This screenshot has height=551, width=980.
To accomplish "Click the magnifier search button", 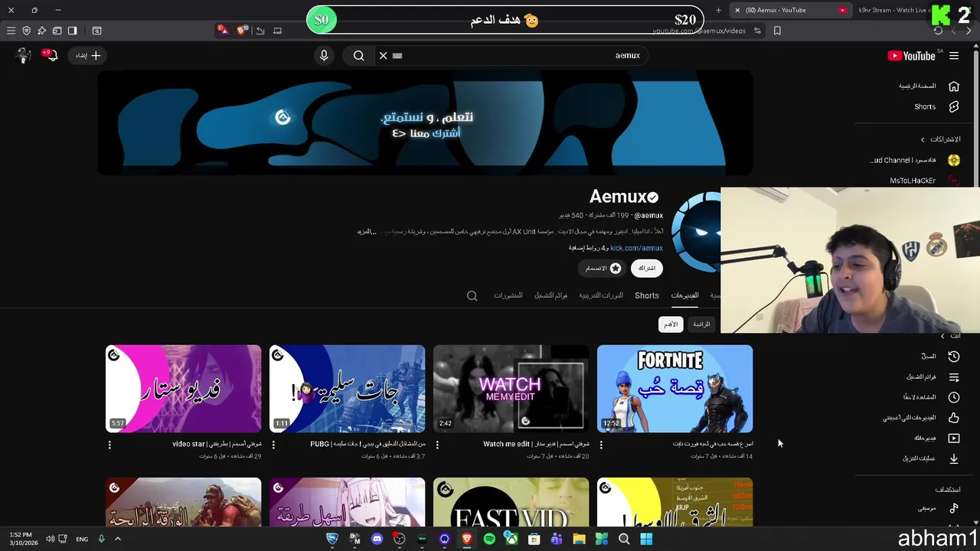I will point(358,55).
